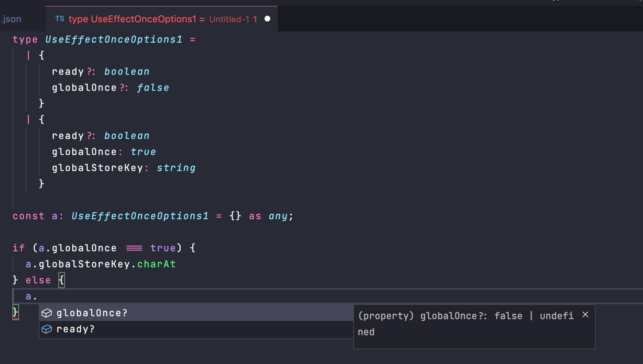This screenshot has height=364, width=643.
Task: Click the TS file icon in the tab
Action: coord(59,19)
